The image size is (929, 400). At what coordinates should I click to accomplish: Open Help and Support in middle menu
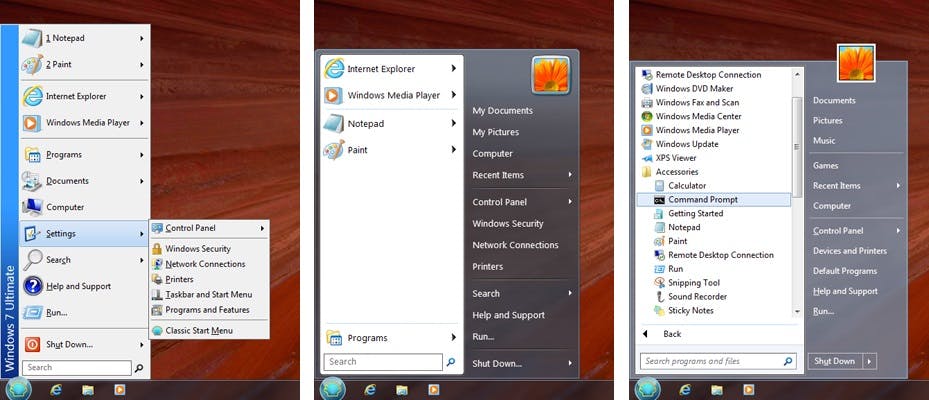(x=508, y=315)
